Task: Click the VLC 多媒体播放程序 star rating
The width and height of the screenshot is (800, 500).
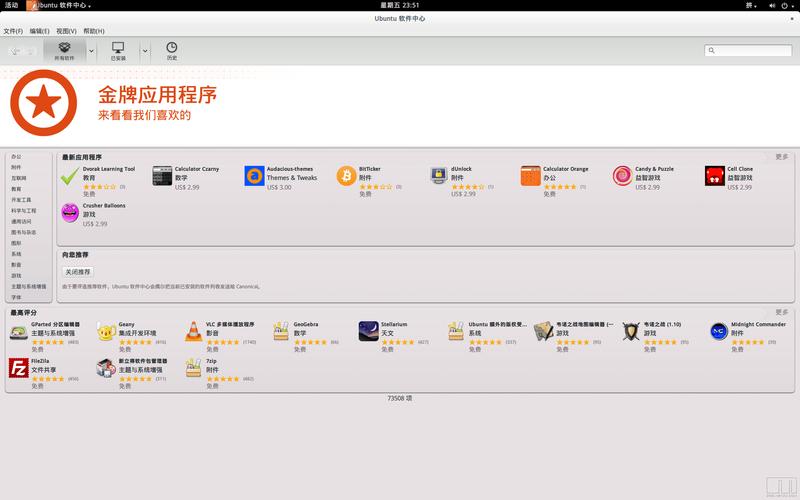Action: pos(223,342)
